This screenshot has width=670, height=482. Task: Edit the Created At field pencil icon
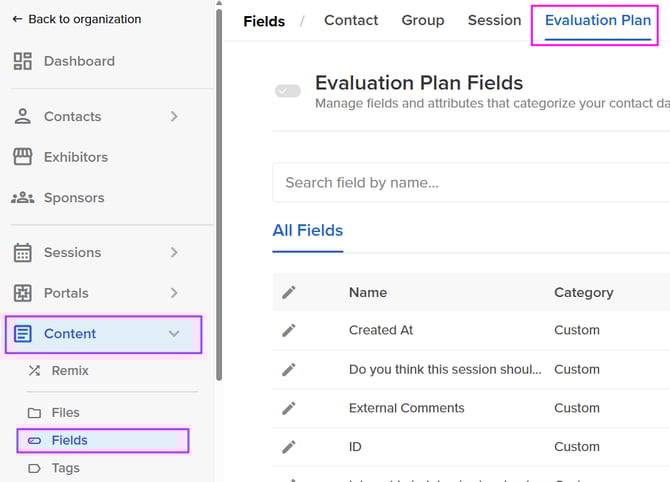click(x=289, y=330)
